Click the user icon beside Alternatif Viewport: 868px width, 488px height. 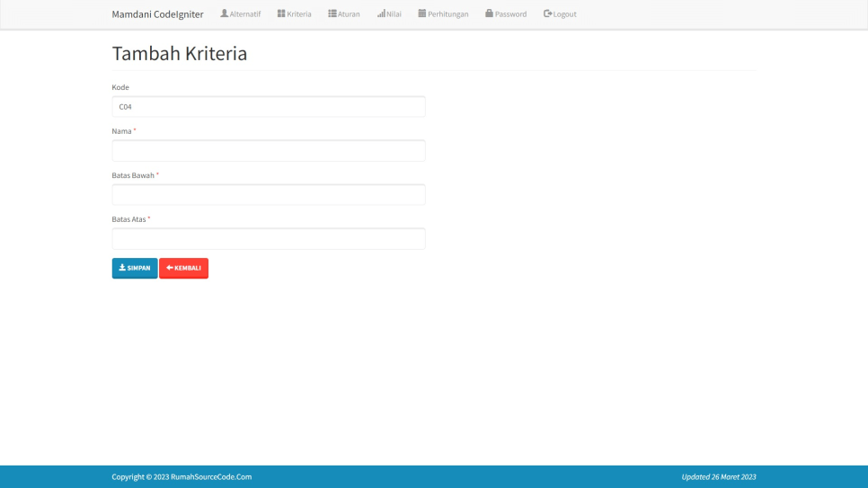coord(225,13)
